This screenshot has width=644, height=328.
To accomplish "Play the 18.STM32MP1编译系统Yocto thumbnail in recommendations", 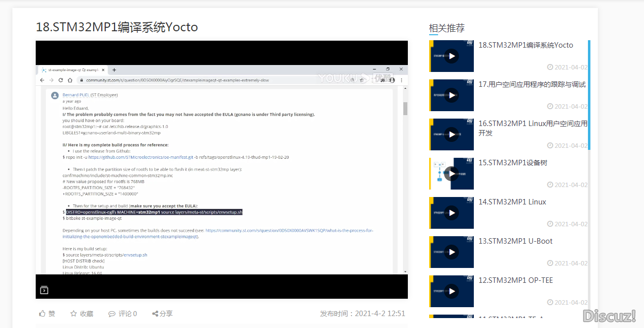I will (x=451, y=56).
